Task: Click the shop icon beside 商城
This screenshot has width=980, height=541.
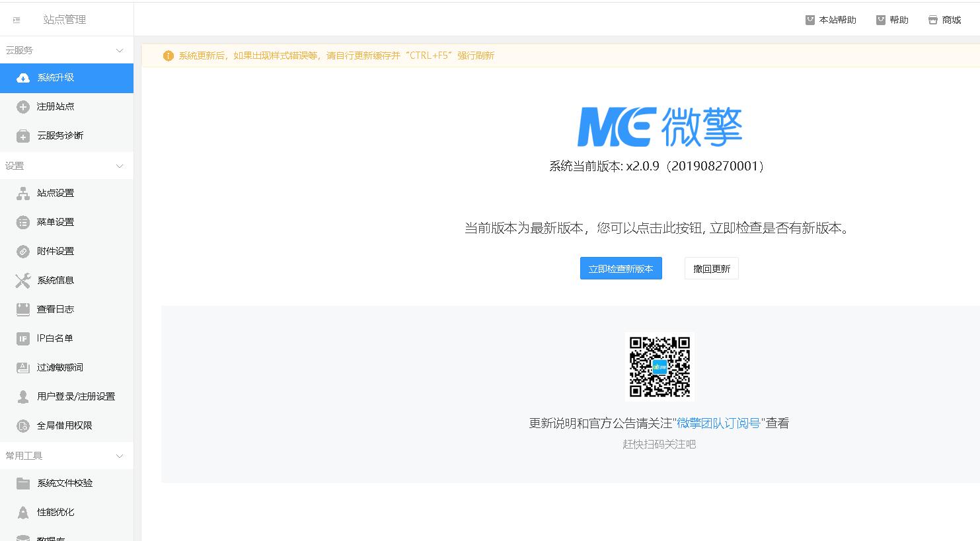Action: 933,20
